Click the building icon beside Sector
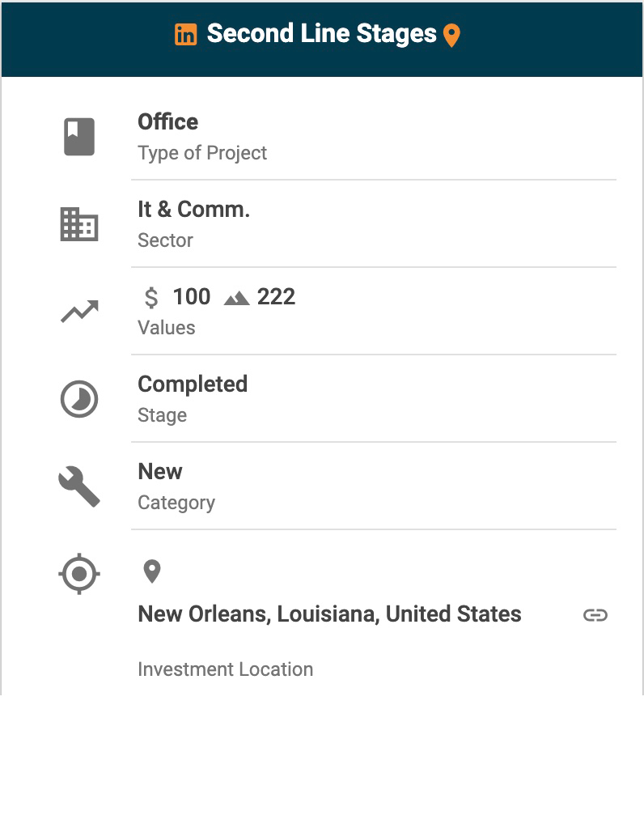This screenshot has height=824, width=644. (x=79, y=224)
